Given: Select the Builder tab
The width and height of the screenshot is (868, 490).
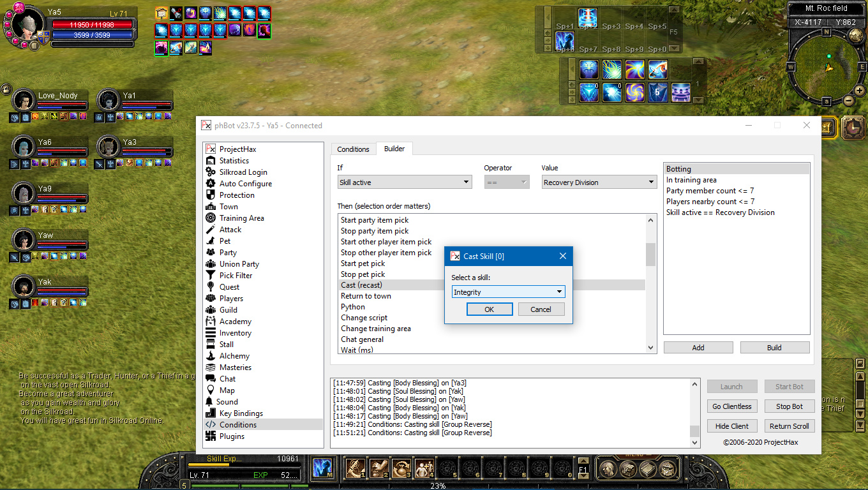Looking at the screenshot, I should coord(394,149).
